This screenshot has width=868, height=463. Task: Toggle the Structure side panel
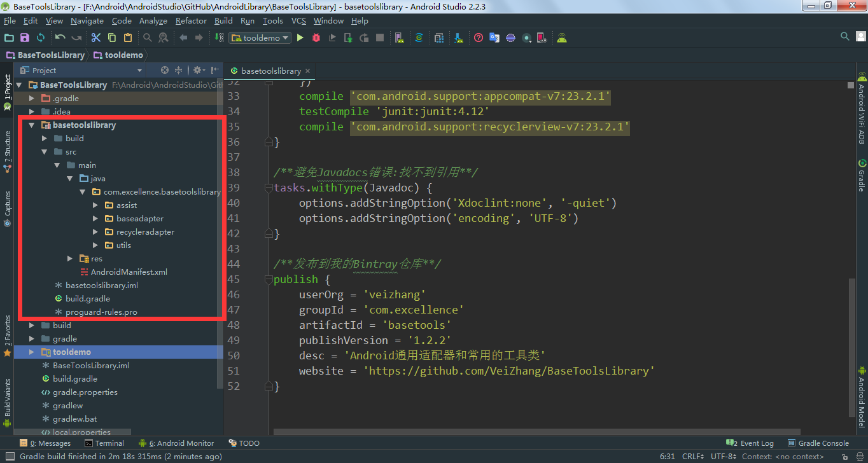coord(7,151)
